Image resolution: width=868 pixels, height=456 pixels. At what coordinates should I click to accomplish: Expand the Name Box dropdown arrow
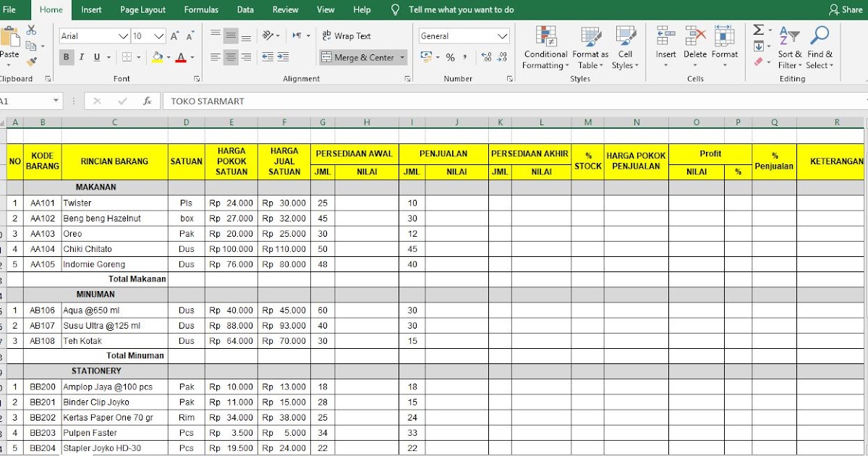click(56, 101)
